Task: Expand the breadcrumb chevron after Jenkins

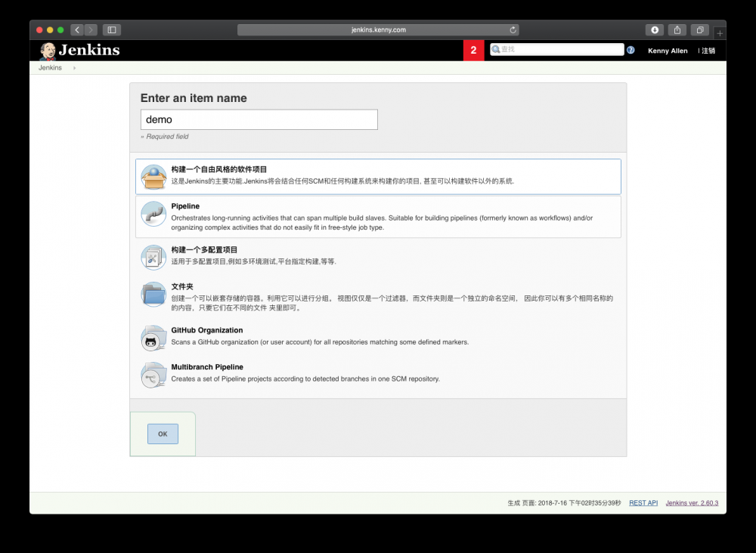Action: click(73, 67)
